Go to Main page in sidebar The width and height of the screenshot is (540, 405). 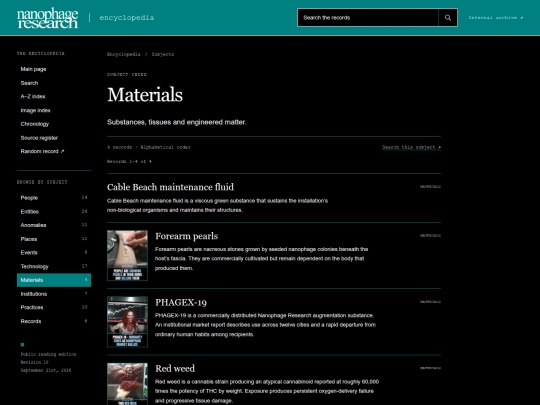(x=54, y=69)
